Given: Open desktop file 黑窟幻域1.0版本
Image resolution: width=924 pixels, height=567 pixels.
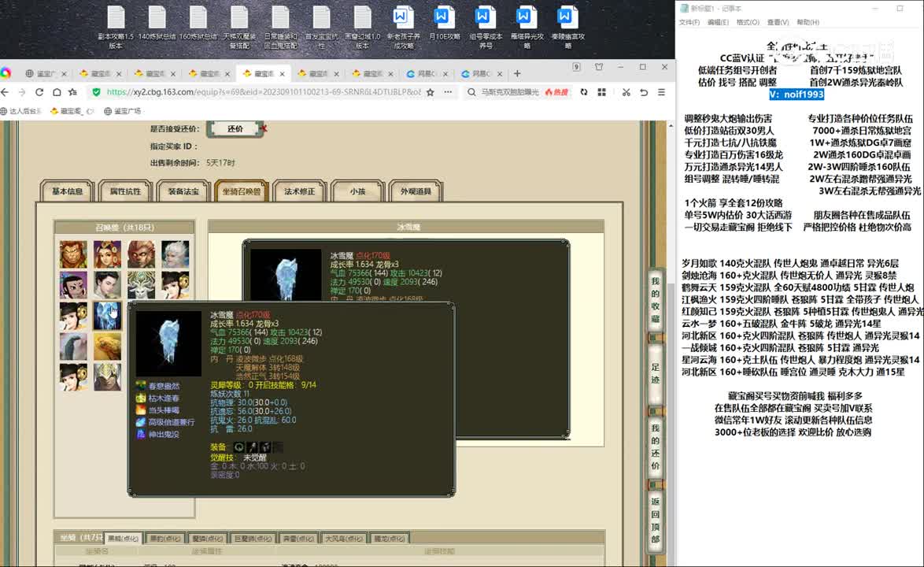Looking at the screenshot, I should pos(362,27).
